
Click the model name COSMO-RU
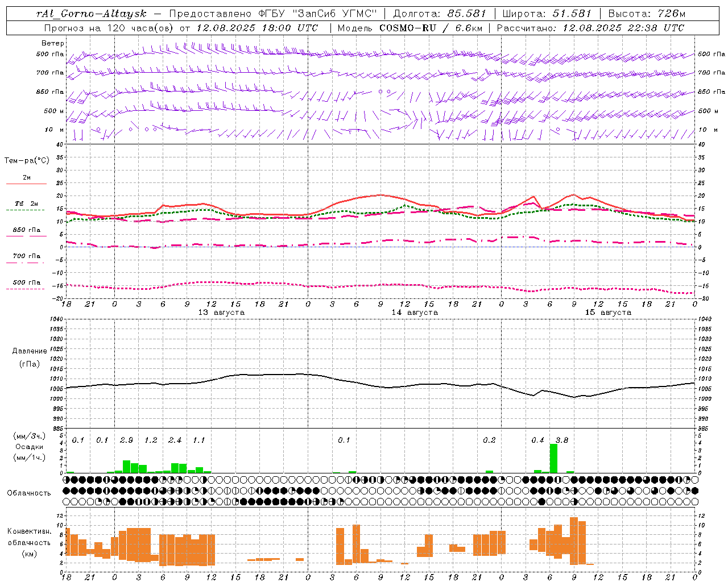[x=407, y=28]
